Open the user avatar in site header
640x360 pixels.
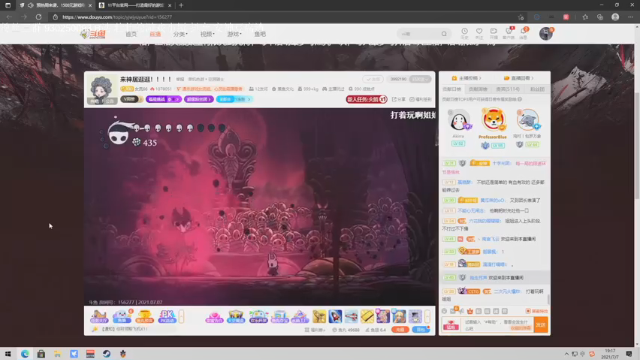click(x=546, y=33)
